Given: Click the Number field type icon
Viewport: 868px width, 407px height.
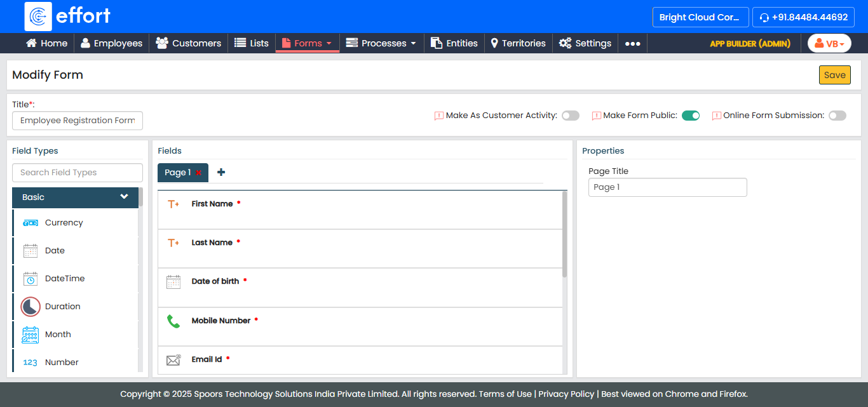Looking at the screenshot, I should (31, 363).
